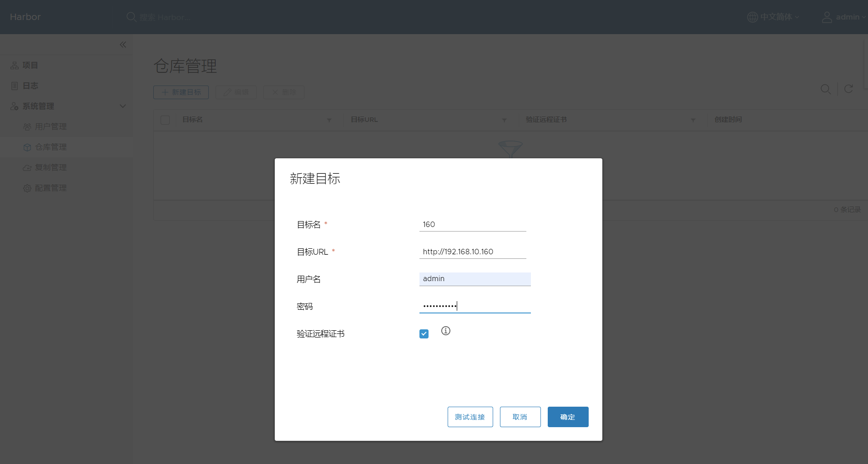Viewport: 868px width, 464px height.
Task: Click the 测试连接 button
Action: (x=470, y=417)
